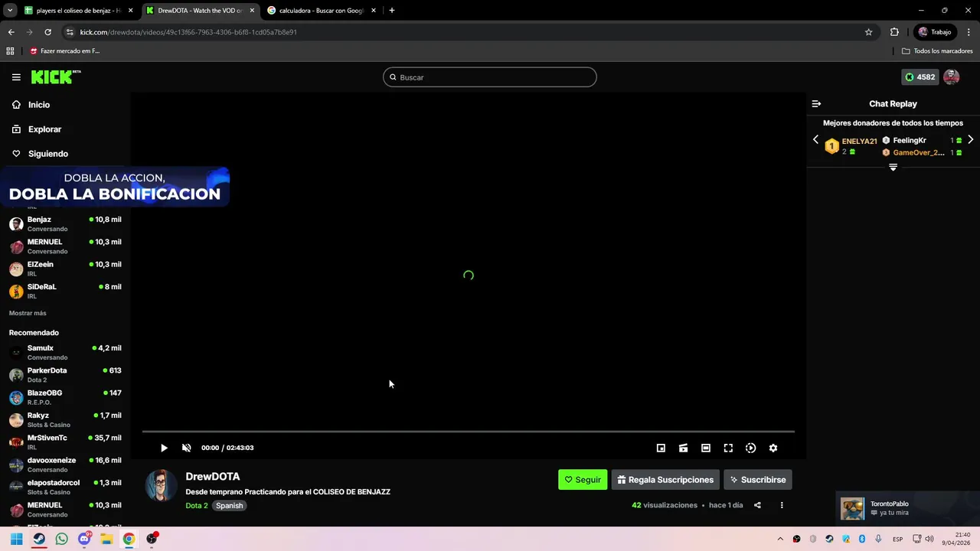The width and height of the screenshot is (980, 551).
Task: Click Regala Suscripciones button
Action: click(665, 480)
